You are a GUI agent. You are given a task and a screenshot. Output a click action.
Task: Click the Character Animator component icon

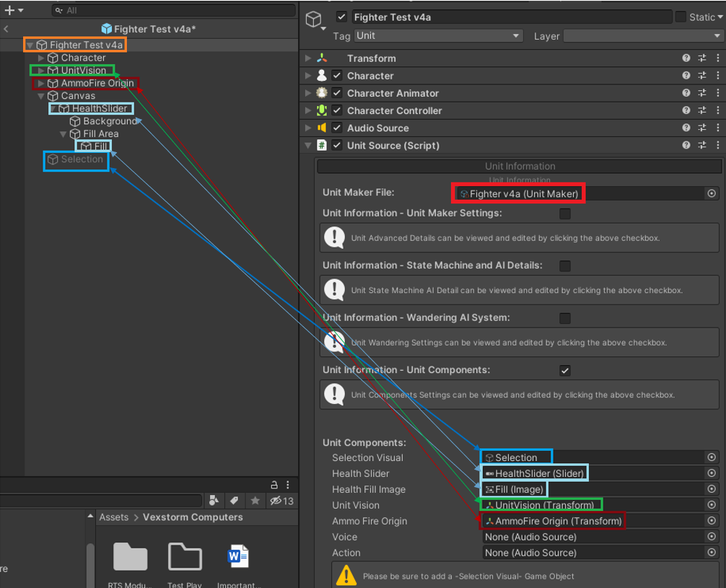(323, 92)
